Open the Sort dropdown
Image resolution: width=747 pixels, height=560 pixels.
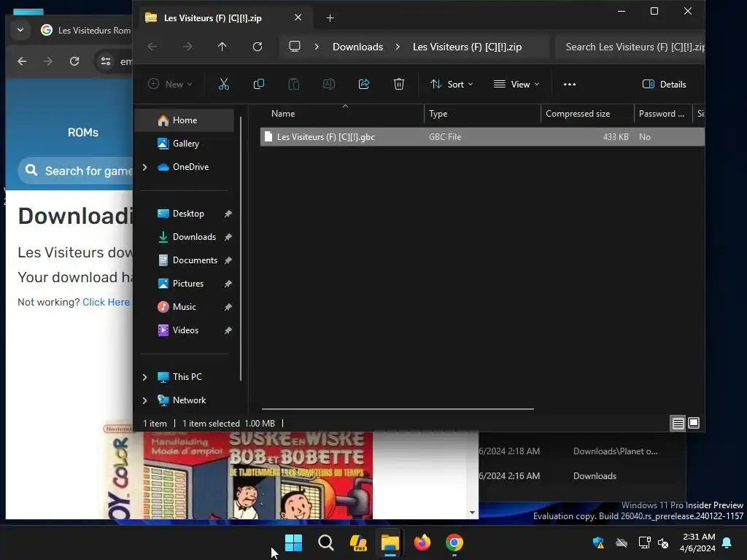tap(452, 85)
